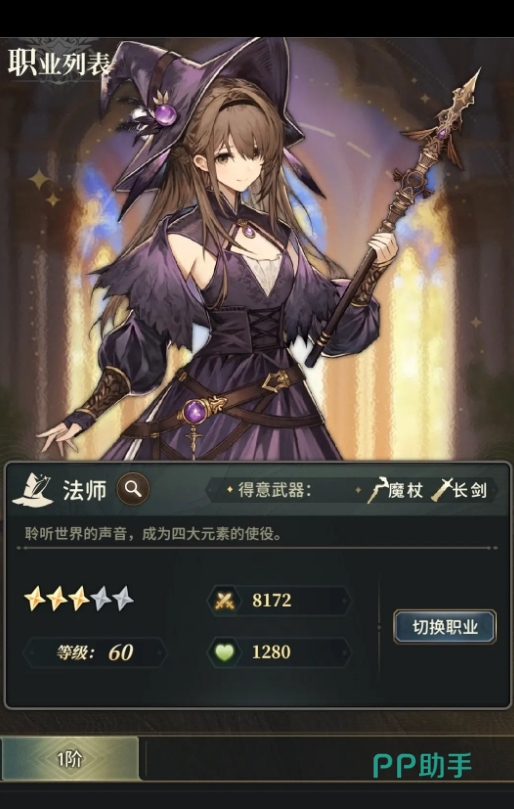Viewport: 514px width, 809px height.
Task: Click the 得意武器 label
Action: 275,490
